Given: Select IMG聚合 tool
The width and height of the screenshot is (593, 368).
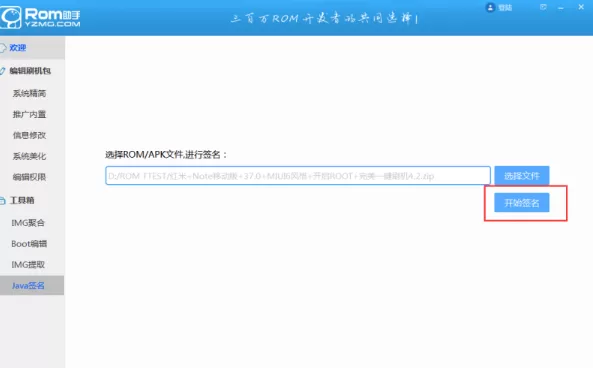Looking at the screenshot, I should pyautogui.click(x=28, y=223).
